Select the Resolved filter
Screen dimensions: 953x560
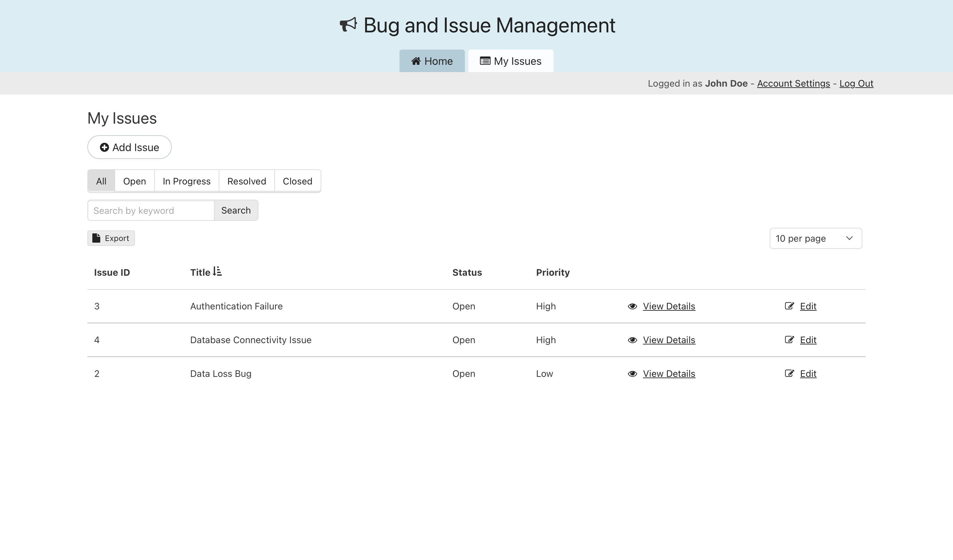(247, 181)
